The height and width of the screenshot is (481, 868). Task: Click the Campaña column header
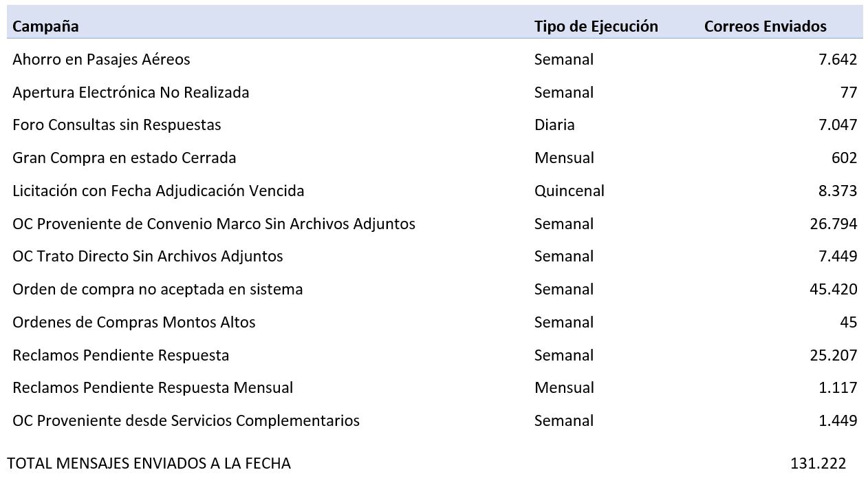[x=45, y=26]
